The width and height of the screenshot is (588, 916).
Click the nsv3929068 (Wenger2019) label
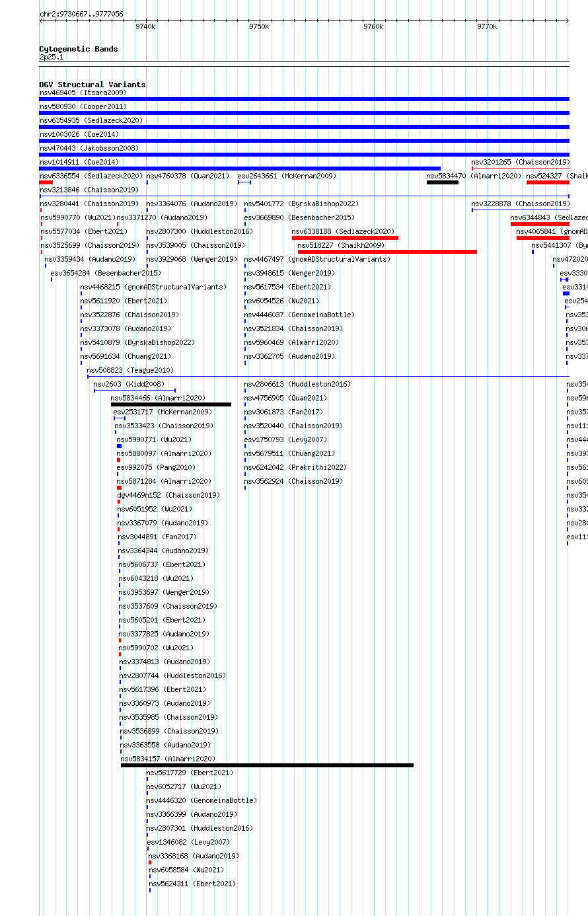click(x=190, y=259)
